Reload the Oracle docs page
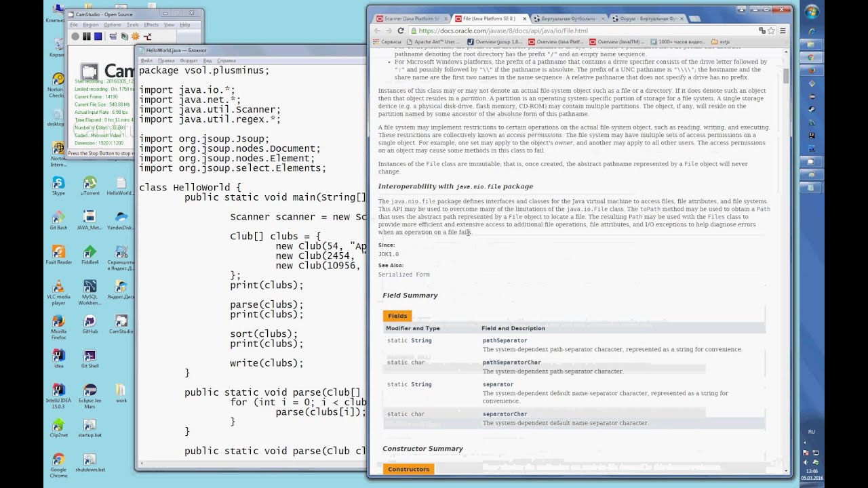This screenshot has height=488, width=868. (401, 30)
